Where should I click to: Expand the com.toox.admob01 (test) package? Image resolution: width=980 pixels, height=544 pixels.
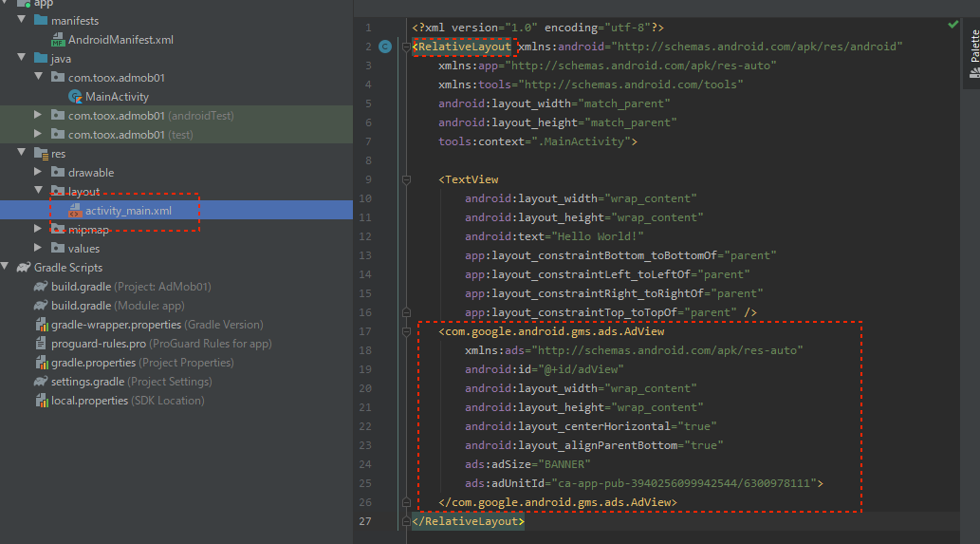point(38,134)
